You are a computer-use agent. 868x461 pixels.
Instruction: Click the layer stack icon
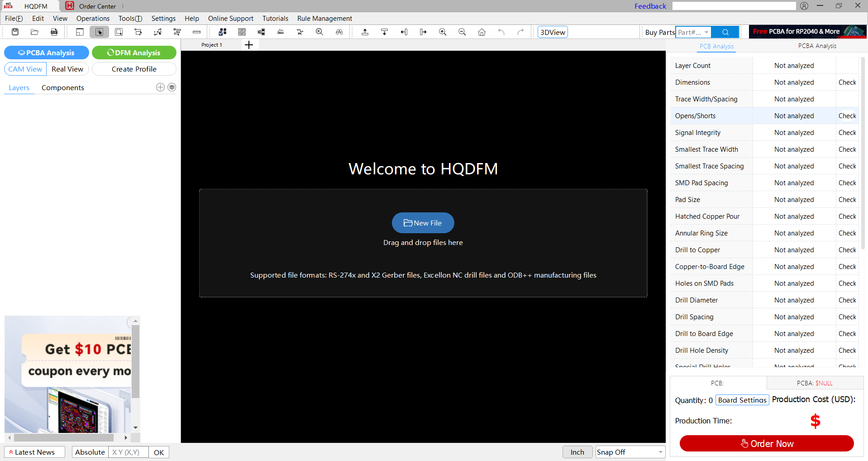172,87
